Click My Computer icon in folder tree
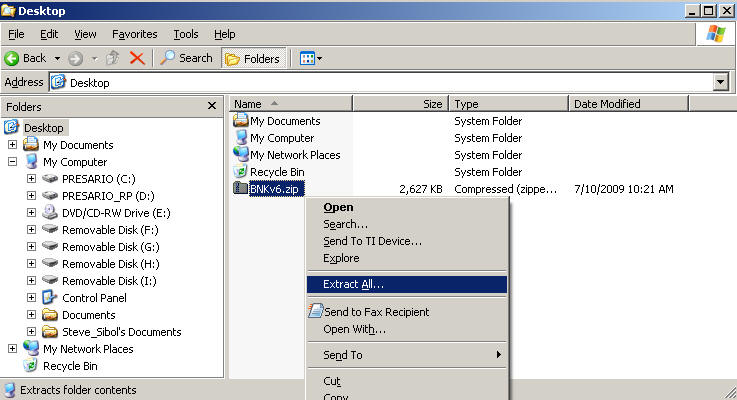 point(31,161)
